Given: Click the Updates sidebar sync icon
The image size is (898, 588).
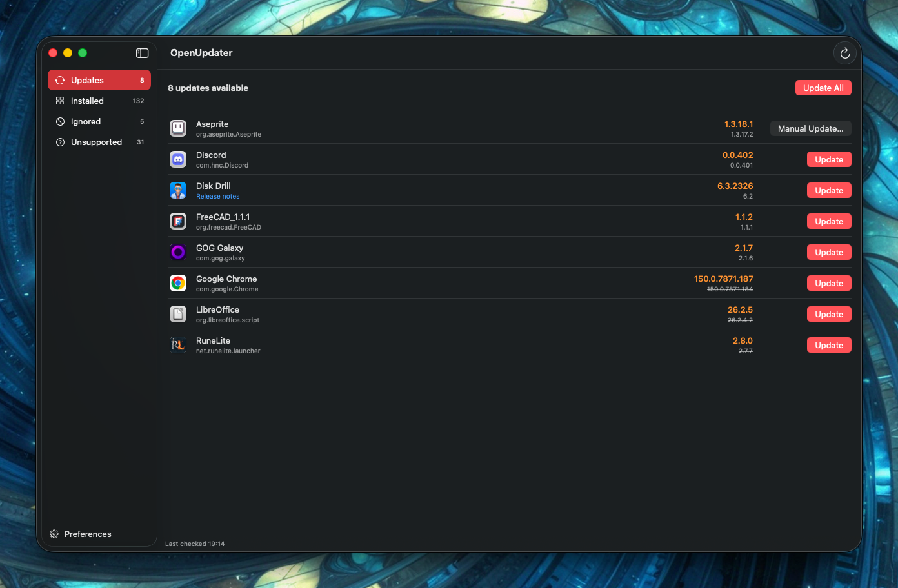Looking at the screenshot, I should point(60,80).
